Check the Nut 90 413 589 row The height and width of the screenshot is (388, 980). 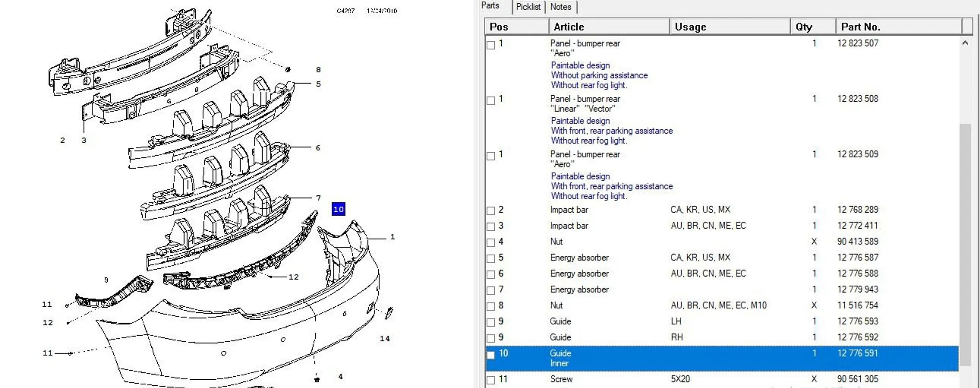(x=491, y=242)
